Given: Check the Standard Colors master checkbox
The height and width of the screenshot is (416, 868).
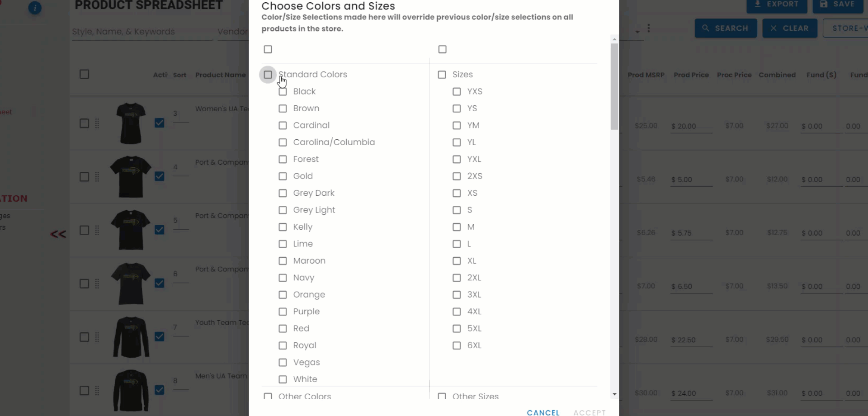Looking at the screenshot, I should 268,75.
